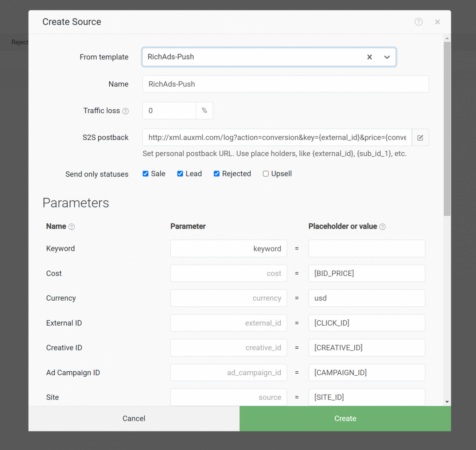Show help for Placeholder or value column
This screenshot has width=476, height=450.
click(x=382, y=227)
